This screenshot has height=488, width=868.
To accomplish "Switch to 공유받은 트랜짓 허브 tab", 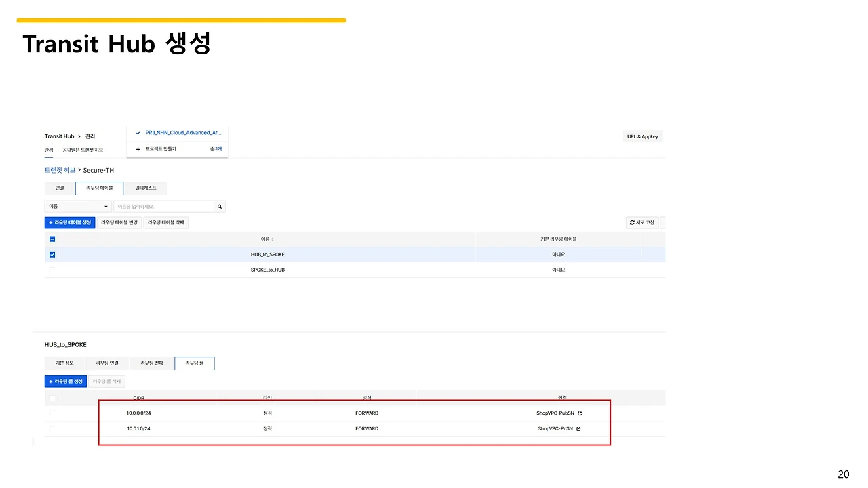I will (x=83, y=150).
